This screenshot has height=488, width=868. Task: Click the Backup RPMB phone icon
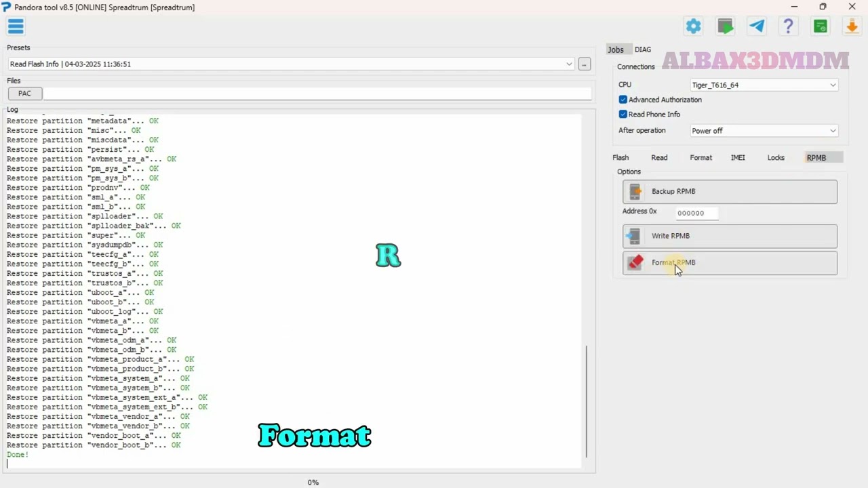(635, 192)
